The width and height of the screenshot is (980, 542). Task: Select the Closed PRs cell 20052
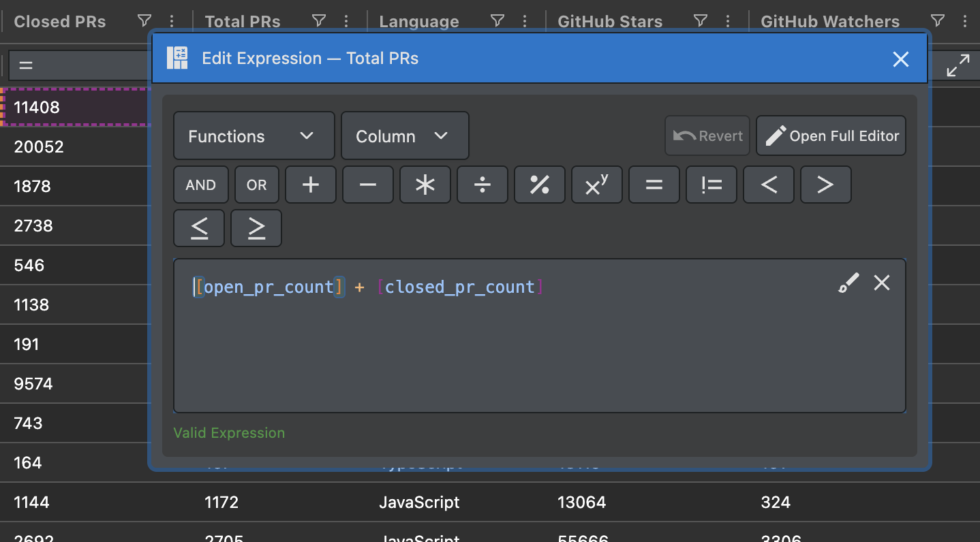[75, 146]
